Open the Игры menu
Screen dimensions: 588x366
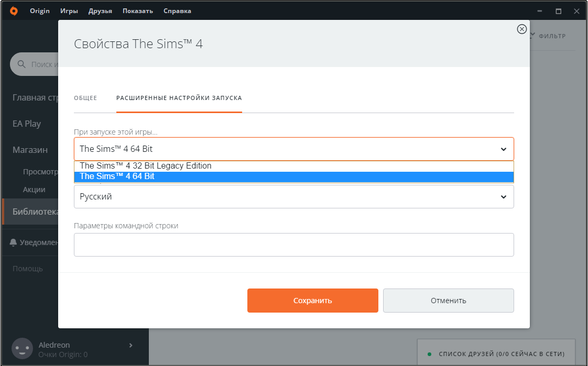69,11
